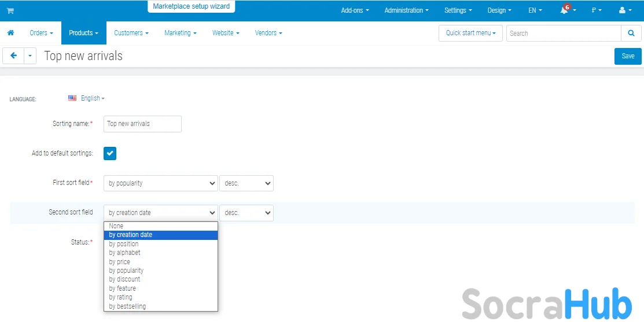This screenshot has width=644, height=322.
Task: Expand the First sort field dropdown
Action: pos(161,183)
